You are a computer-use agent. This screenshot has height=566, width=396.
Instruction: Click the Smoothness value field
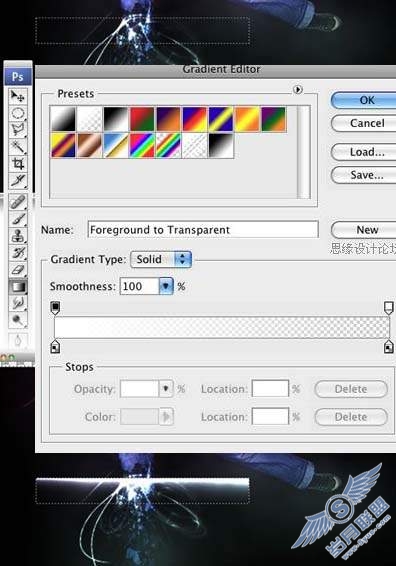pyautogui.click(x=139, y=286)
